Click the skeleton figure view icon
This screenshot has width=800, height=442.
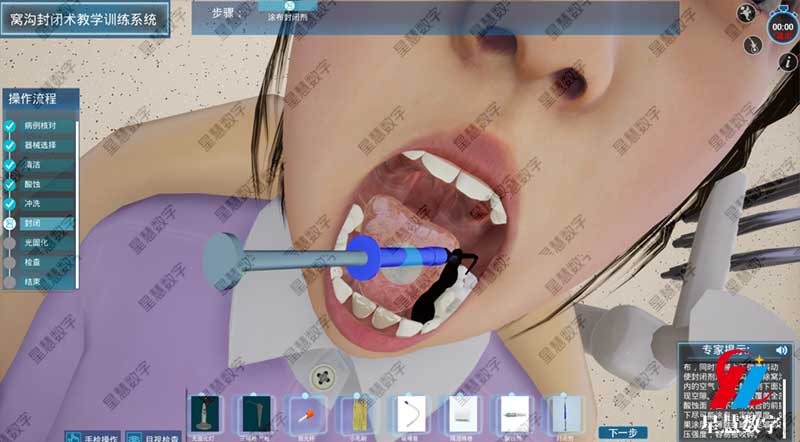(x=746, y=13)
